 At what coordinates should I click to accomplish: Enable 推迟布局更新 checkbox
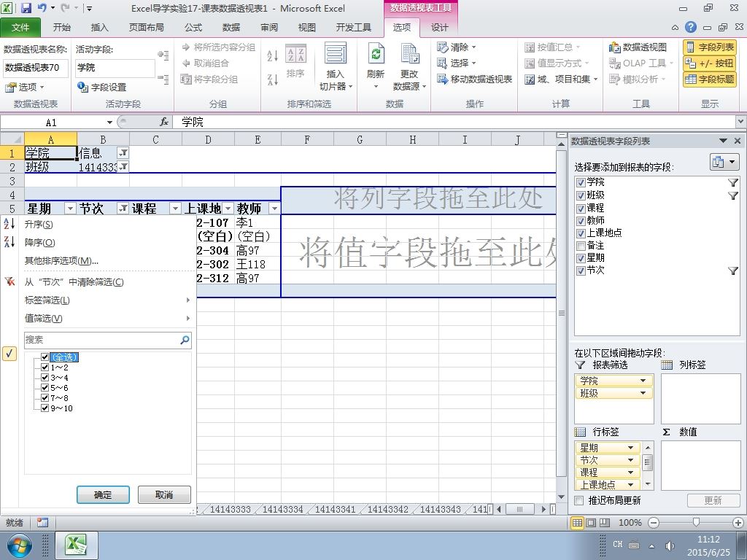(x=578, y=500)
